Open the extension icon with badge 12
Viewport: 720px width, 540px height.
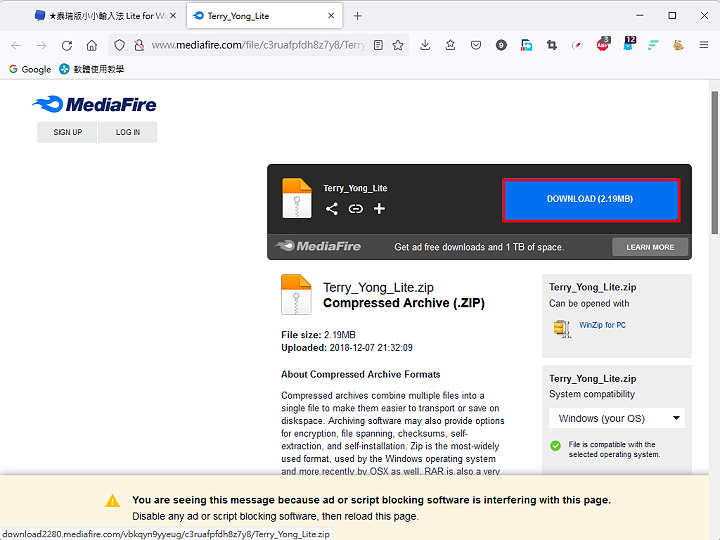pos(628,44)
